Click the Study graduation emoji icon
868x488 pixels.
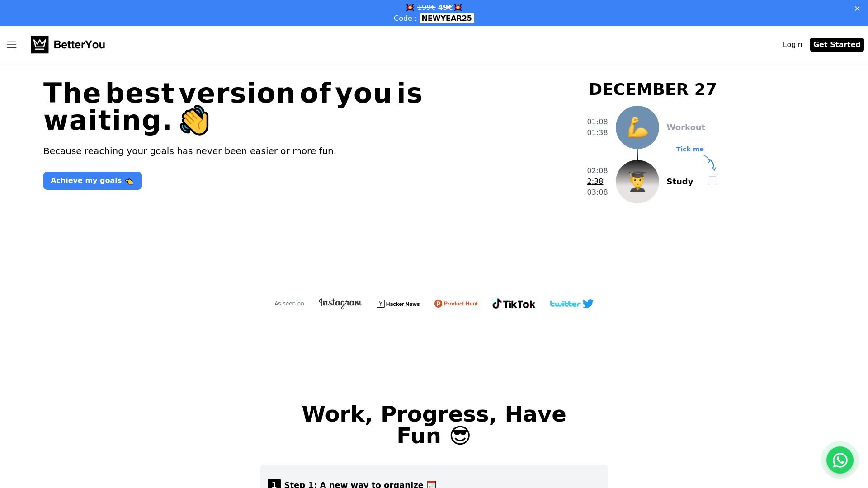click(x=637, y=181)
